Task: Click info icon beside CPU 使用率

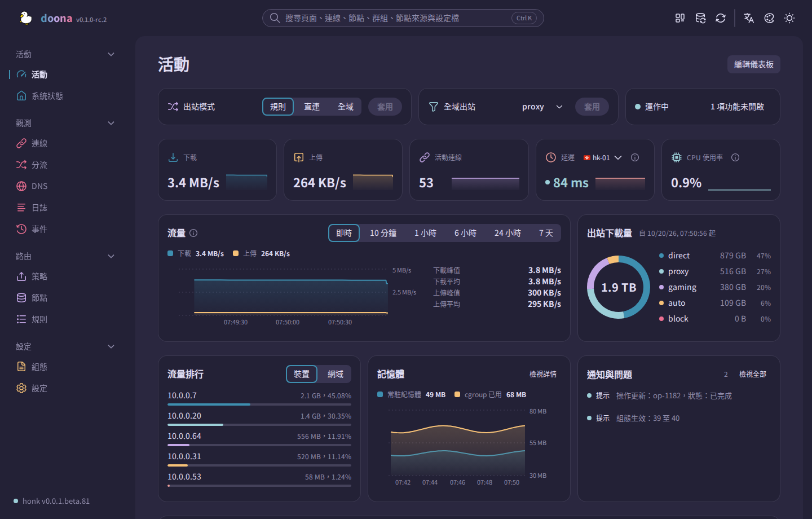Action: (x=735, y=157)
